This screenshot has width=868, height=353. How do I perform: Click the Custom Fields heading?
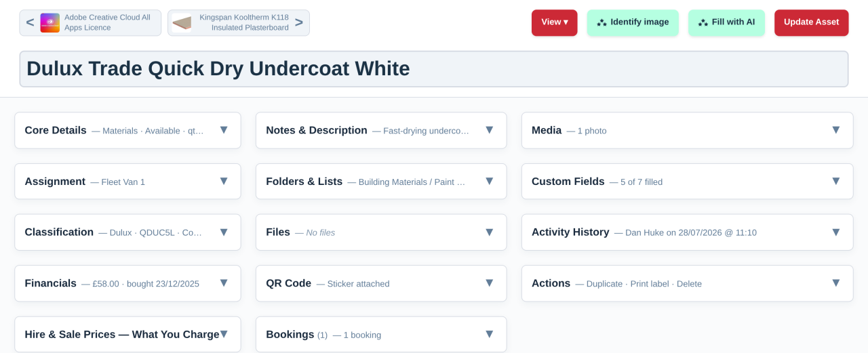[568, 182]
